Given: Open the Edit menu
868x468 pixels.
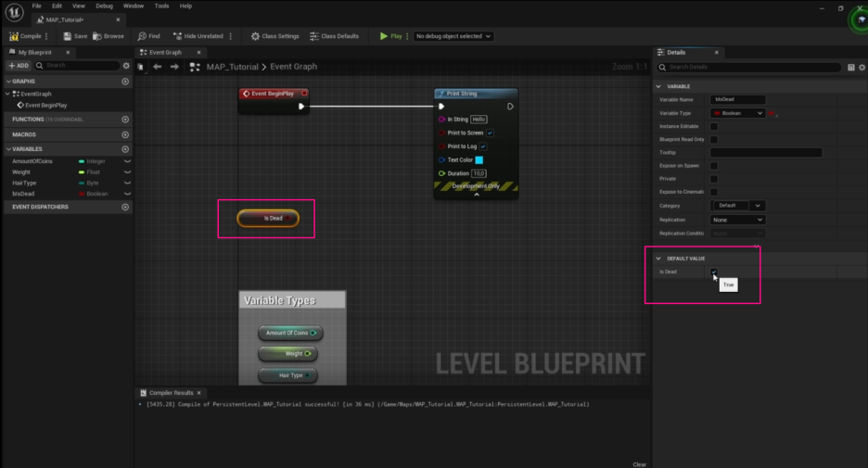Looking at the screenshot, I should point(57,6).
